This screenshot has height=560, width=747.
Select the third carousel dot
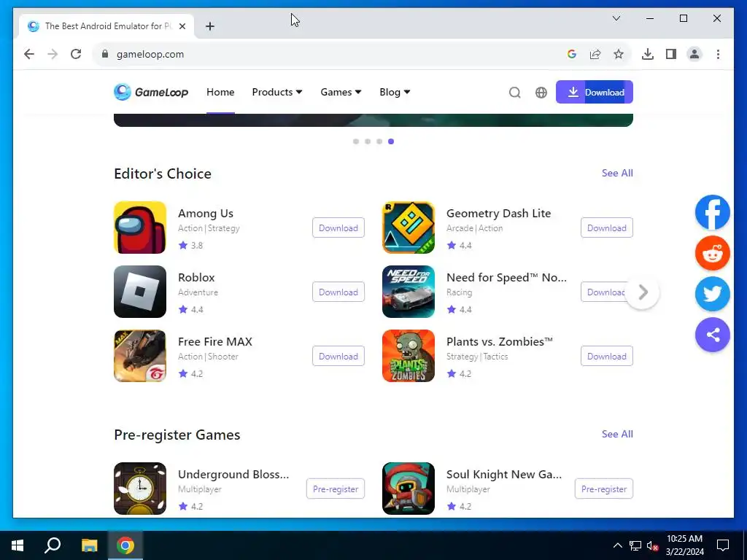[x=379, y=141]
